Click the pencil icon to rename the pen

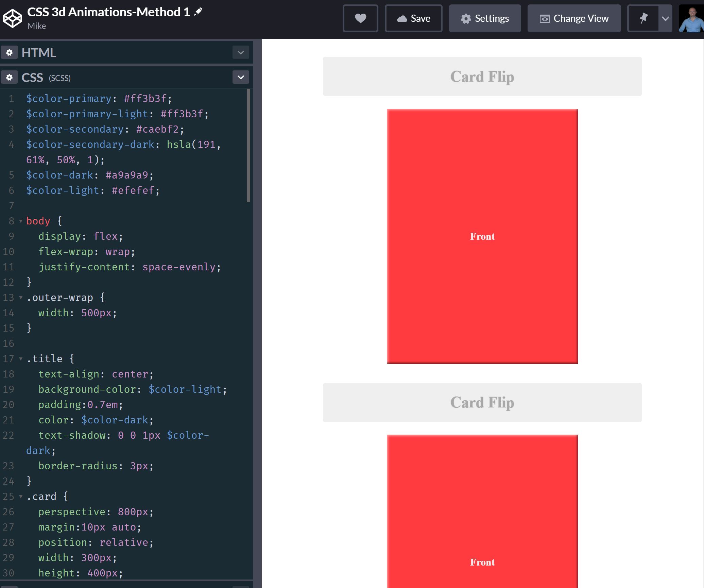[x=198, y=11]
